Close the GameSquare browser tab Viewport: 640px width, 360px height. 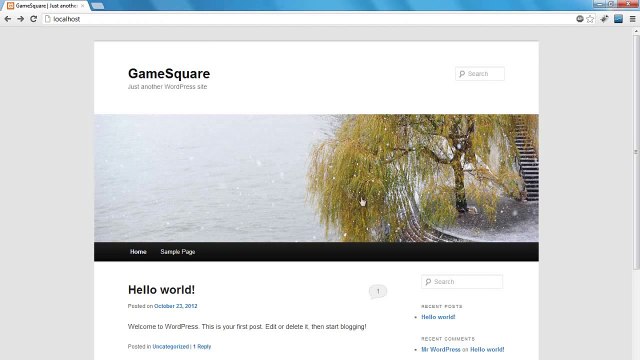(x=82, y=6)
